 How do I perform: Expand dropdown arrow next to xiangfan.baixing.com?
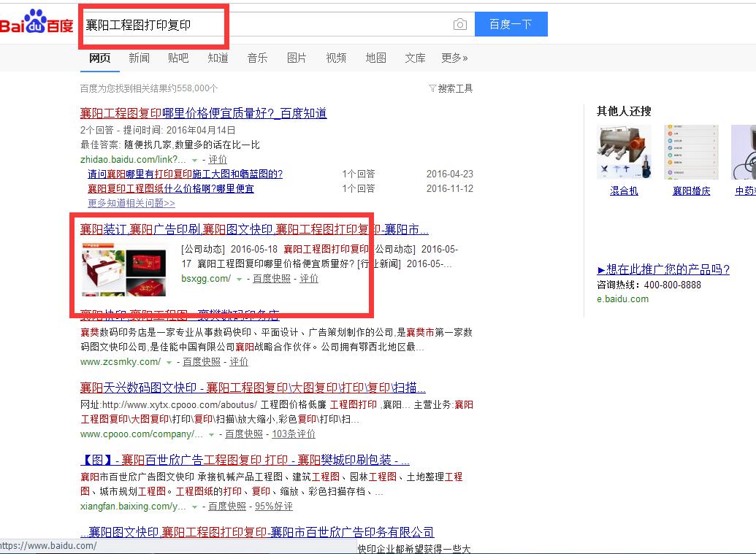coord(195,507)
